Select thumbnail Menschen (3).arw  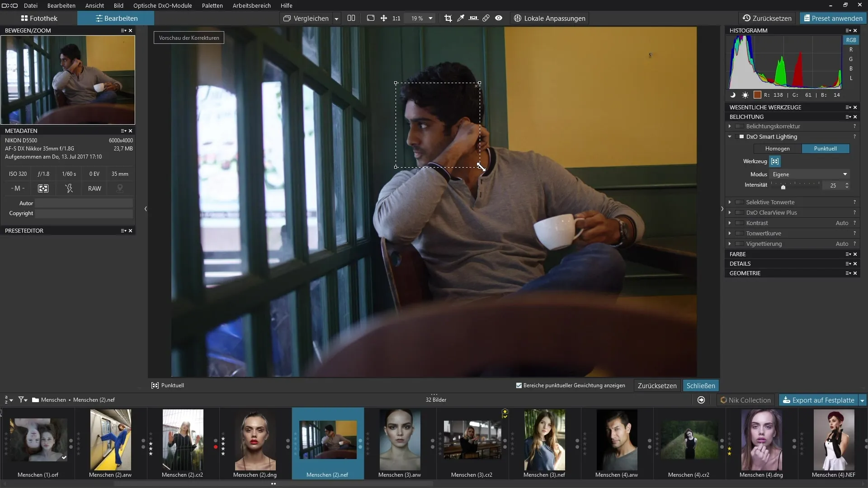tap(400, 443)
